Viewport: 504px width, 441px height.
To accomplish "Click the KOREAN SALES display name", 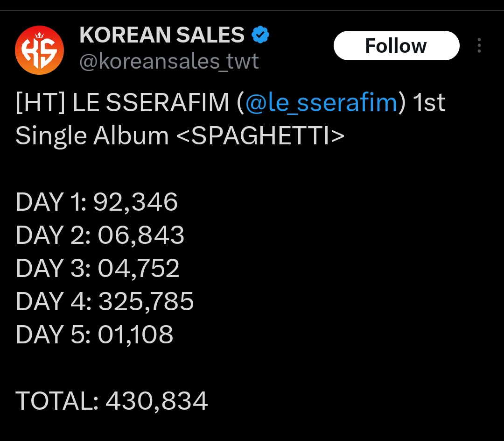I will click(x=162, y=35).
